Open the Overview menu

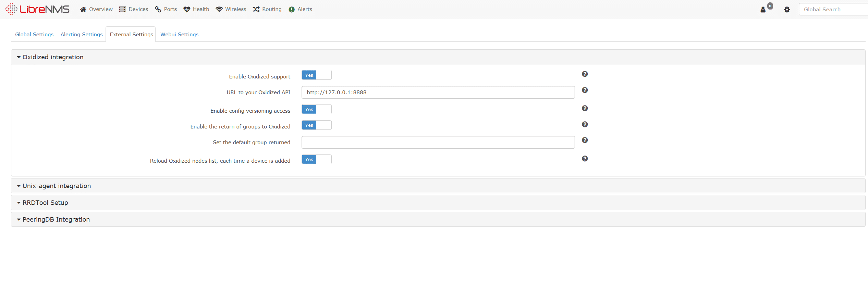(96, 9)
